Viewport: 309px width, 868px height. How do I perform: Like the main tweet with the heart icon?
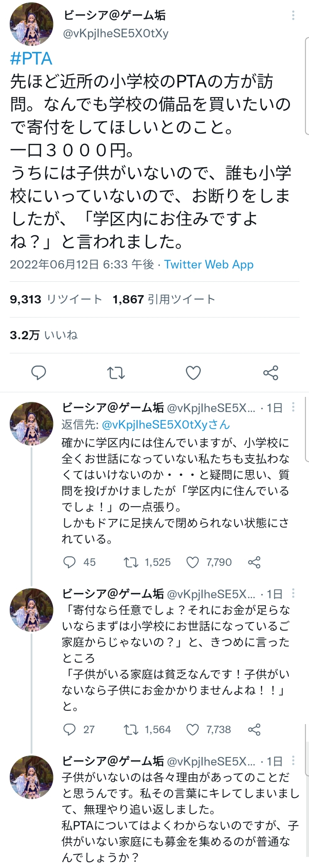[x=193, y=373]
